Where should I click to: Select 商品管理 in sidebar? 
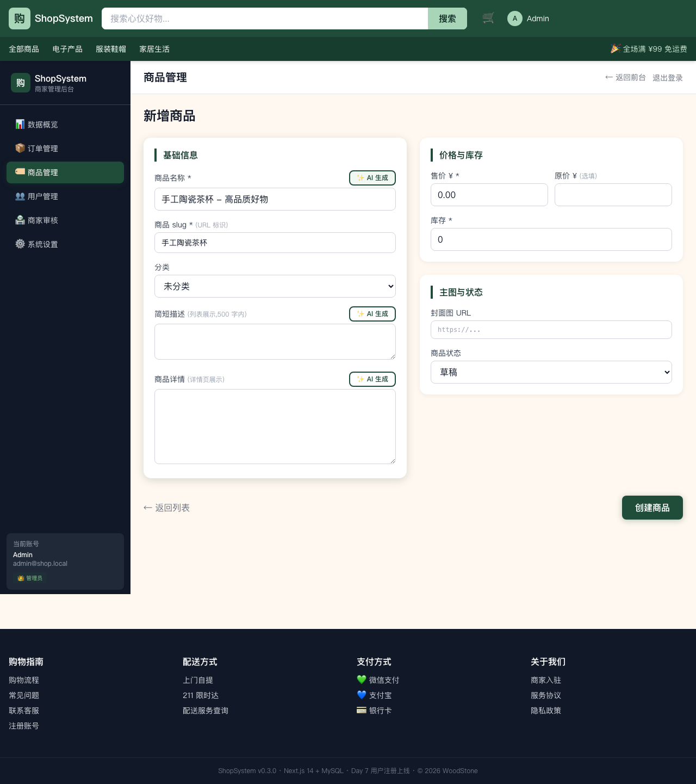click(65, 172)
